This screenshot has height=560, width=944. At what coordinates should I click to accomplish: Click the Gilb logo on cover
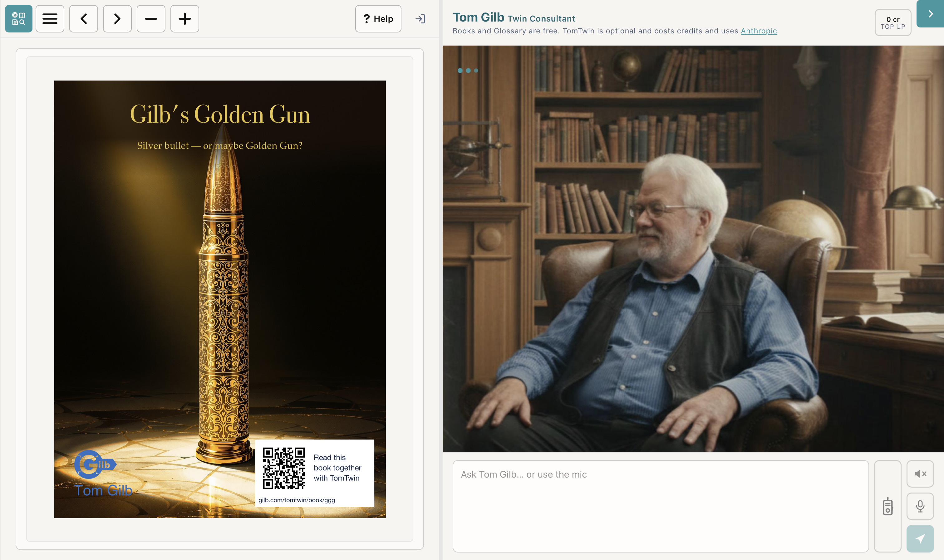96,464
